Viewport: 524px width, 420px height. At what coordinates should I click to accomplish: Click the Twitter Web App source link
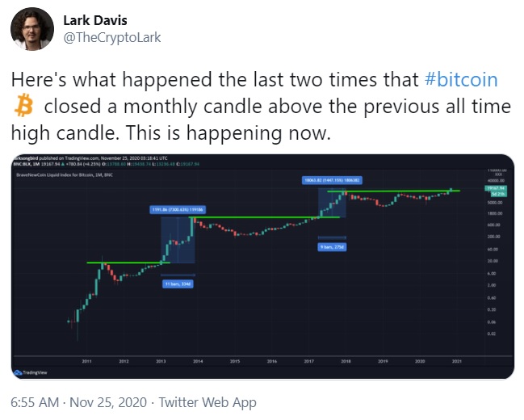tap(208, 401)
